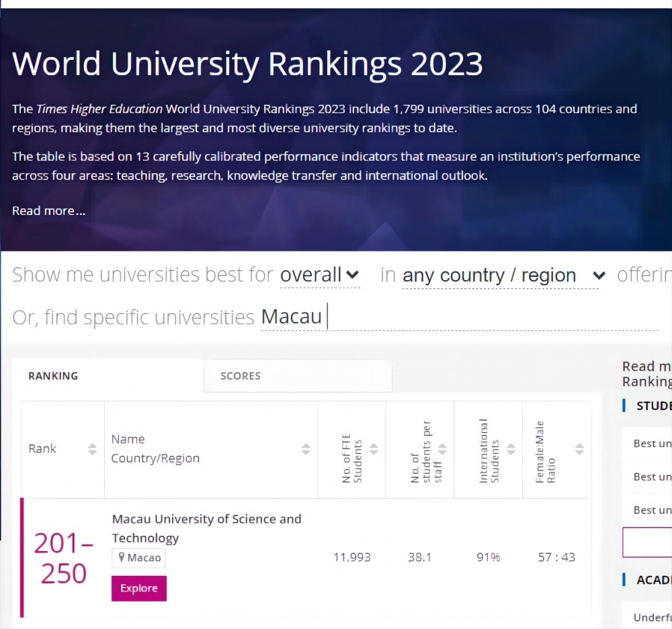This screenshot has width=672, height=629.
Task: Click the 38.1 students per staff value
Action: click(x=419, y=557)
